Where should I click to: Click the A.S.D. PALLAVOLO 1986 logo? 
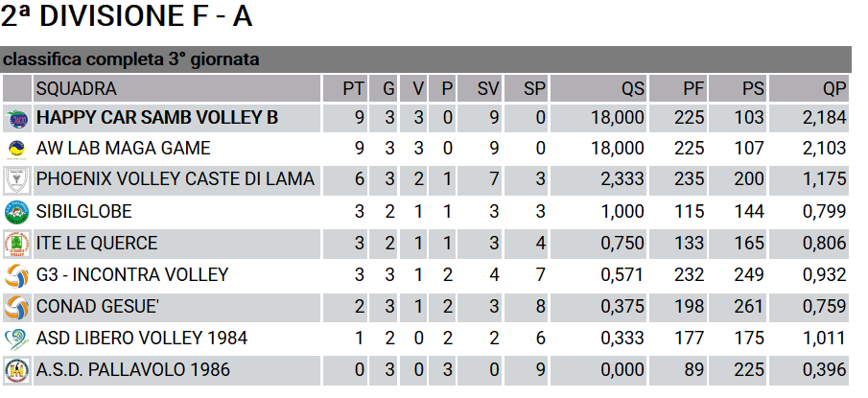click(16, 370)
